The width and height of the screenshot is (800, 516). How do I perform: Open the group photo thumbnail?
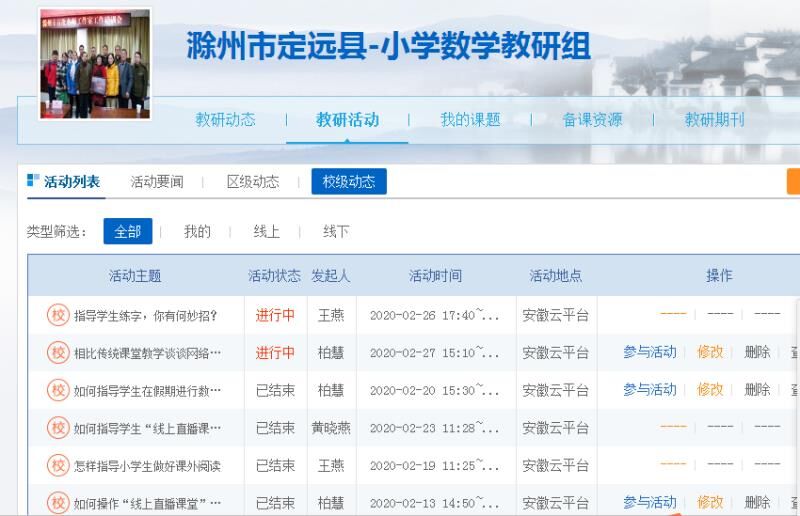point(94,64)
